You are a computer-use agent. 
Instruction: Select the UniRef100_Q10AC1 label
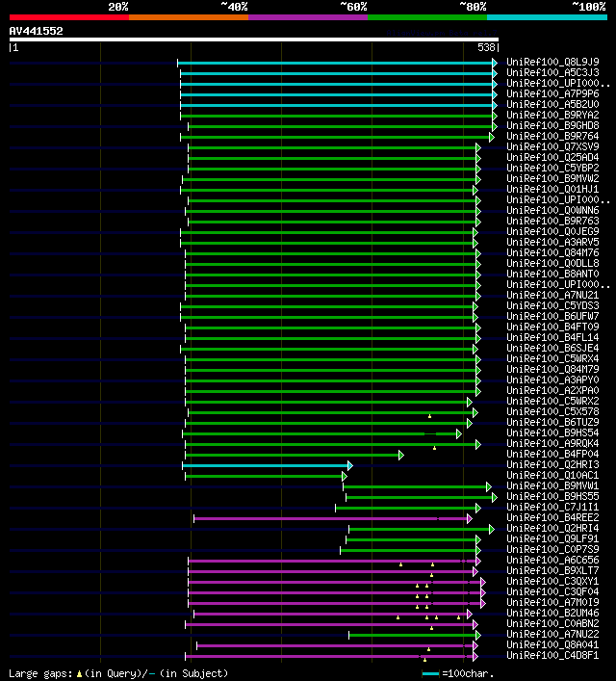pos(552,475)
